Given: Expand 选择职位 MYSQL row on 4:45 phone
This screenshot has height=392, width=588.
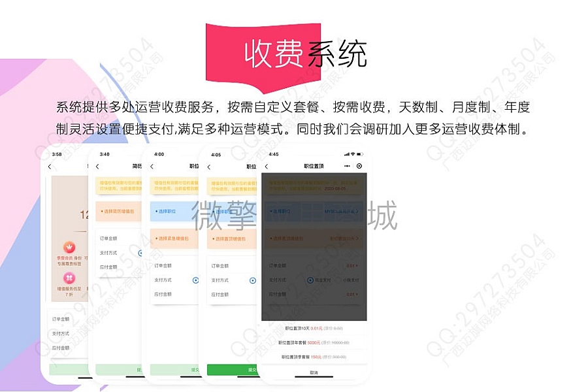Looking at the screenshot, I should (314, 211).
